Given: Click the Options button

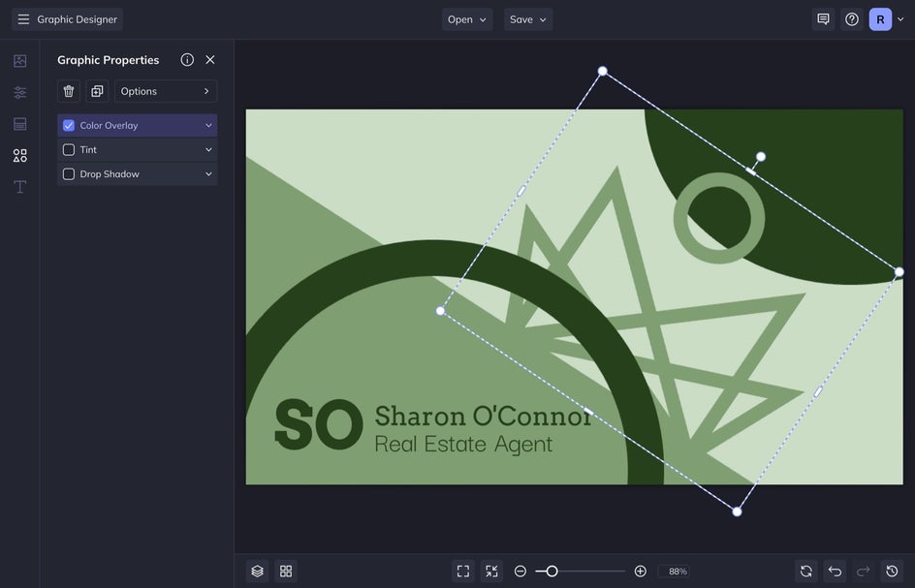Looking at the screenshot, I should [x=166, y=91].
